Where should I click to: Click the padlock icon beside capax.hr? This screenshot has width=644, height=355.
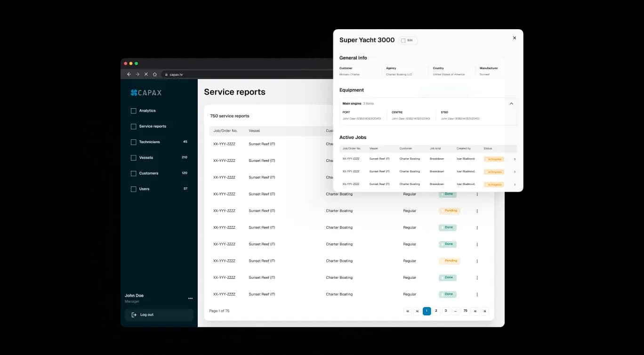click(166, 74)
